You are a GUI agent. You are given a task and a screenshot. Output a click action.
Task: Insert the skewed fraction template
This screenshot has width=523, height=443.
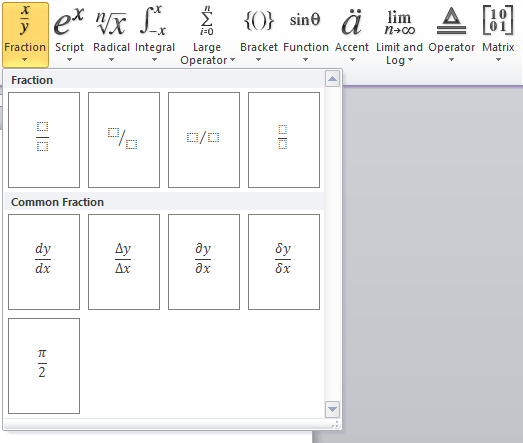point(124,140)
